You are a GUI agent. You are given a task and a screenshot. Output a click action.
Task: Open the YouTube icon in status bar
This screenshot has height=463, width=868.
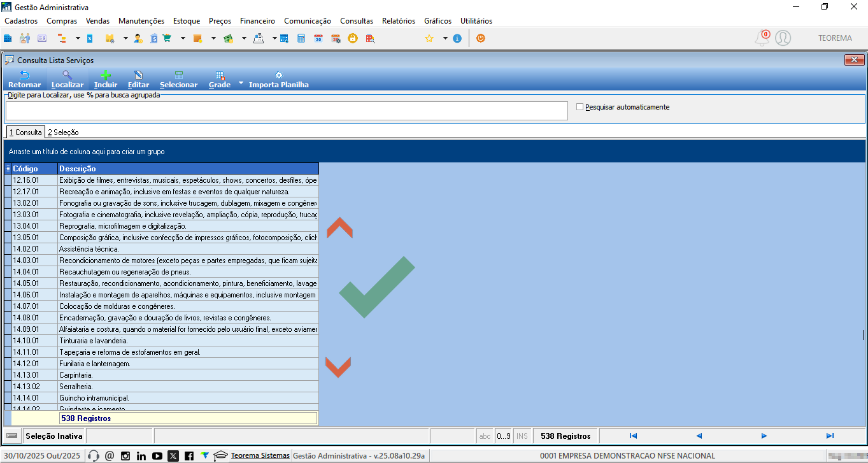[157, 455]
